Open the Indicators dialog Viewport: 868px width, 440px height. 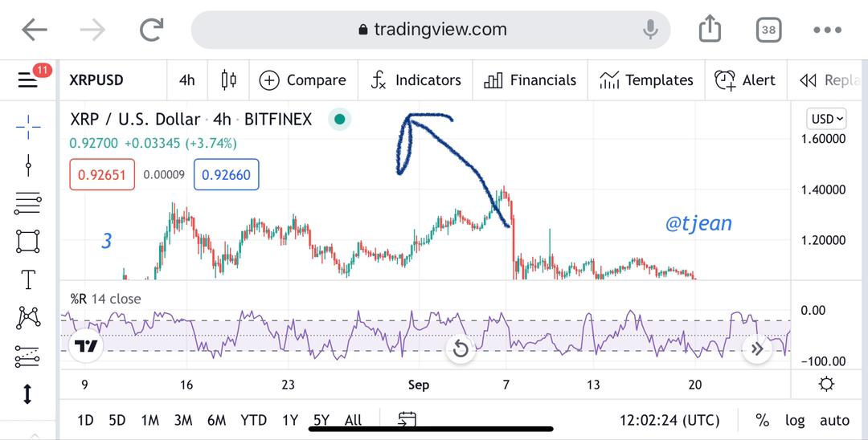(x=416, y=80)
